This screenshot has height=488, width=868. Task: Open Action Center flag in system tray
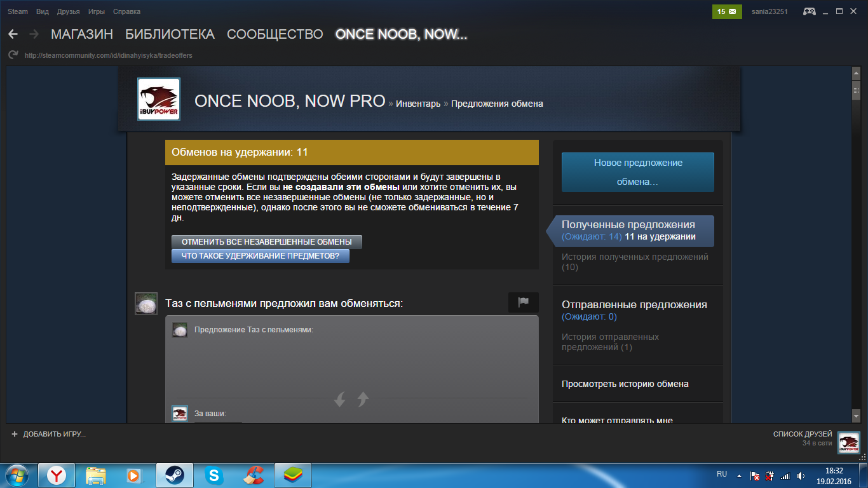[755, 475]
